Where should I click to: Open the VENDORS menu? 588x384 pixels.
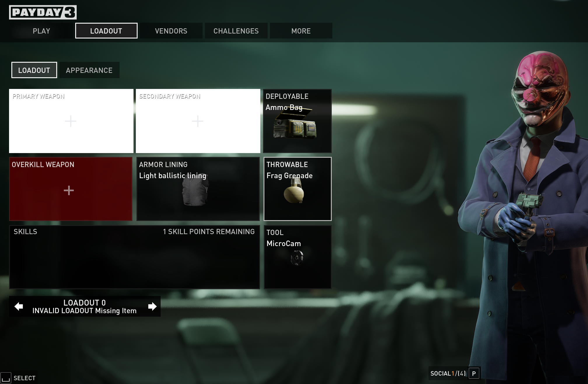(171, 31)
